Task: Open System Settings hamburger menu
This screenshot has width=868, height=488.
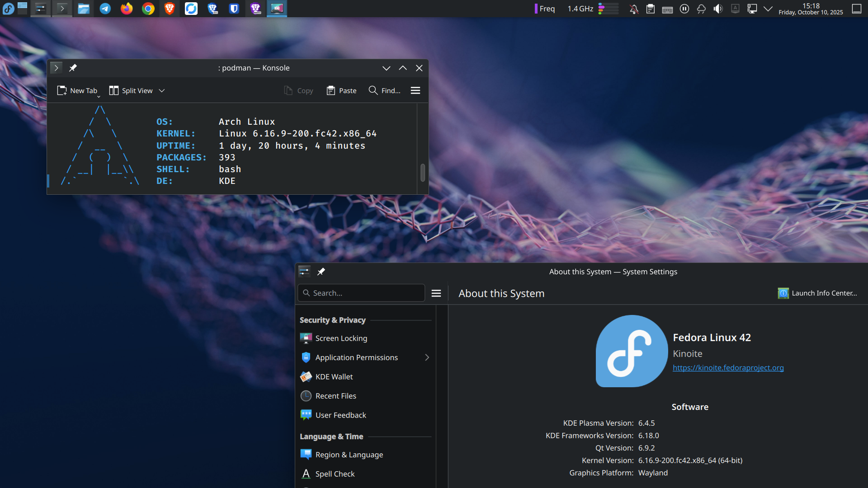Action: (x=436, y=293)
